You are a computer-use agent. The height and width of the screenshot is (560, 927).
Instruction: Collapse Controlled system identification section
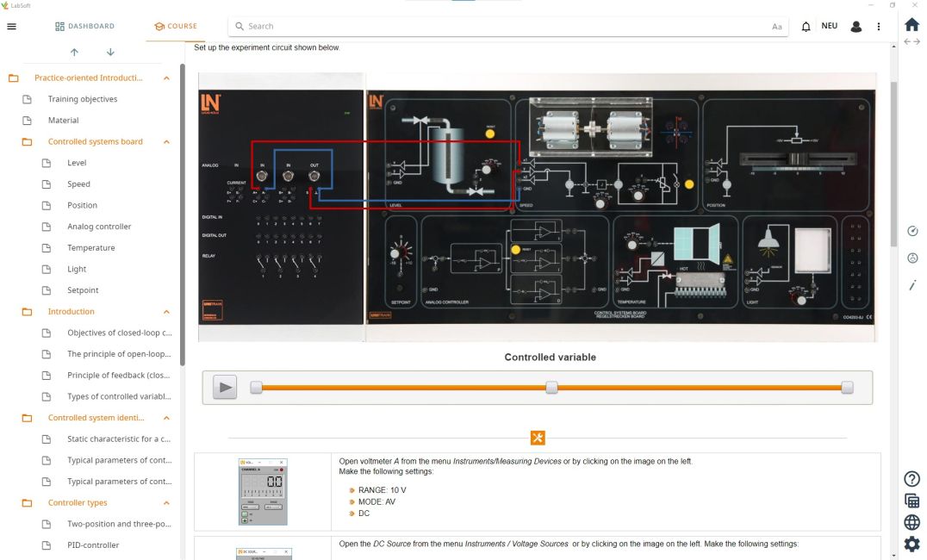tap(167, 418)
